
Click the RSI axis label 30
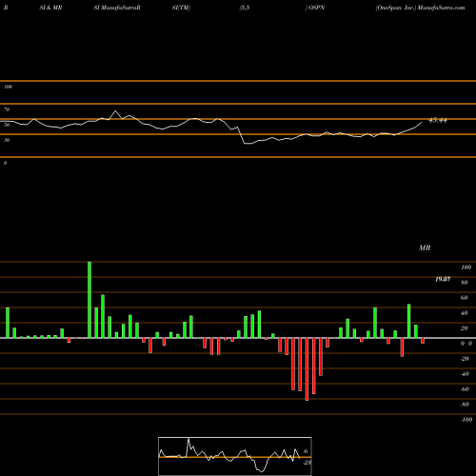pyautogui.click(x=7, y=140)
